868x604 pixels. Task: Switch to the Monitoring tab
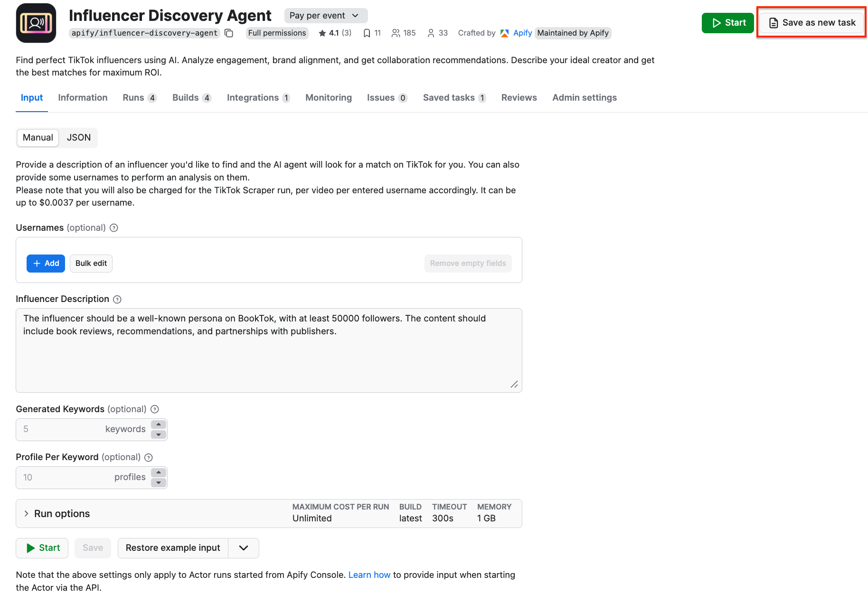(x=328, y=98)
